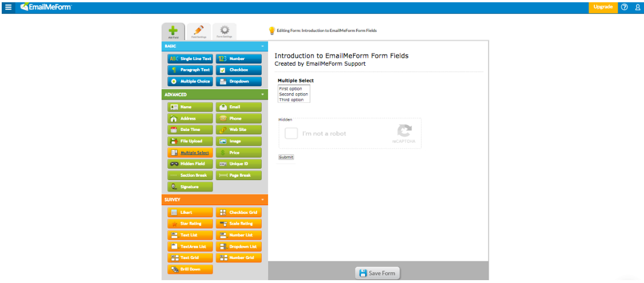
Task: Add a Hidden Field
Action: pos(190,164)
